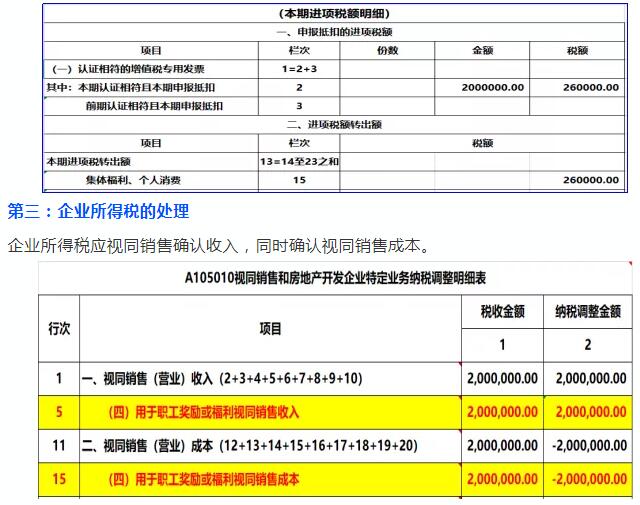Click the '(本期进项税额明细)' table title
The image size is (640, 505).
[x=334, y=13]
